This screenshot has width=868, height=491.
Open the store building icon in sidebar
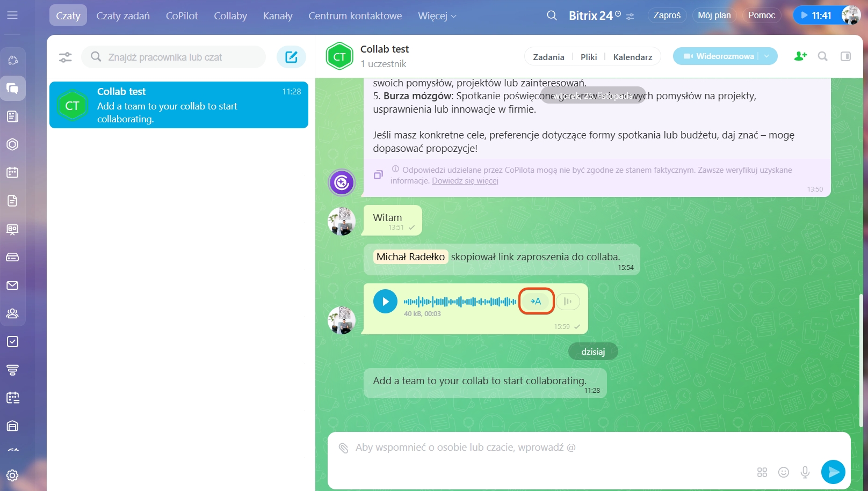tap(12, 426)
